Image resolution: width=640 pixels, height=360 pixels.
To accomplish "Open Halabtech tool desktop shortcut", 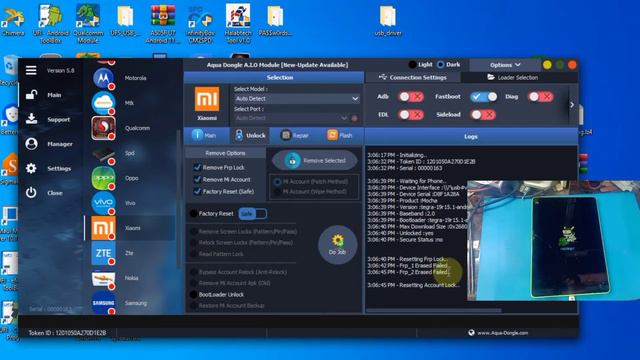I will (x=238, y=24).
